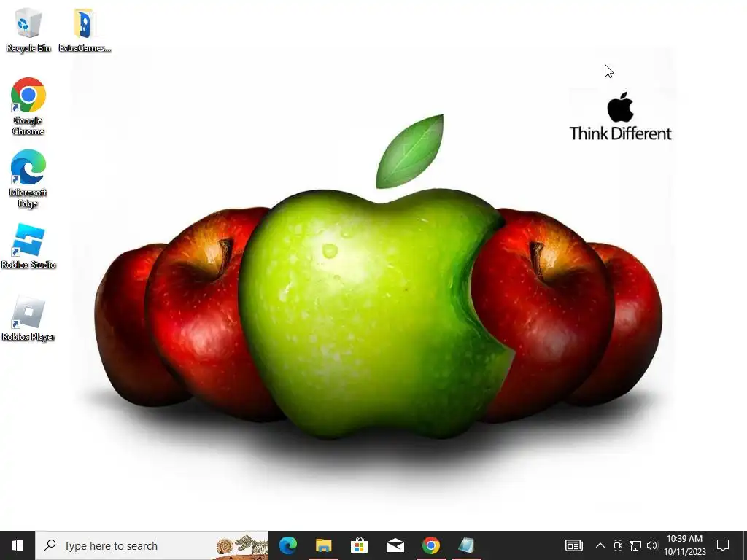Open the Mail app from the taskbar

tap(395, 545)
